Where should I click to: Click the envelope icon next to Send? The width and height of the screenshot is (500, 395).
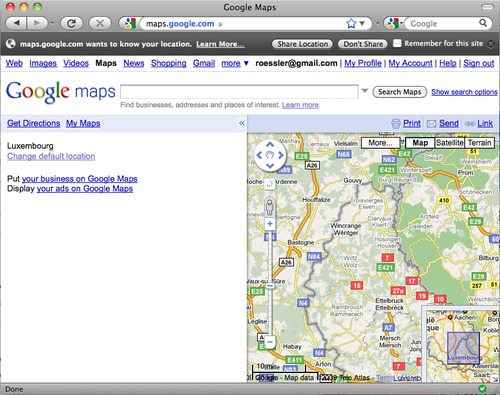pos(432,124)
